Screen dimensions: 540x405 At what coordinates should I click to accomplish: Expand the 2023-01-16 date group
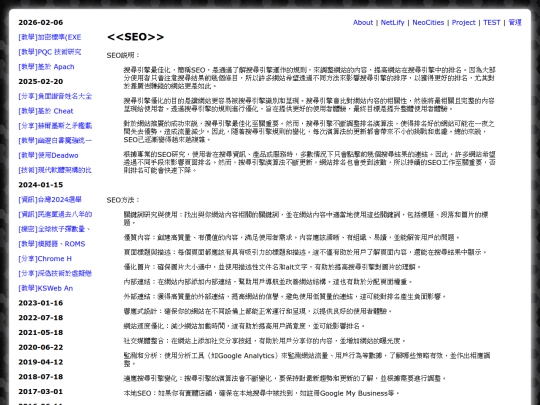[41, 303]
